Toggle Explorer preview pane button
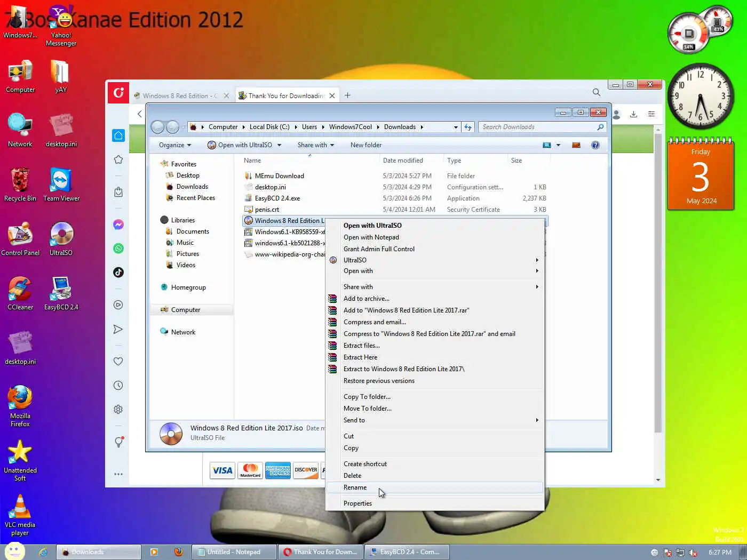The image size is (747, 560). pyautogui.click(x=576, y=145)
